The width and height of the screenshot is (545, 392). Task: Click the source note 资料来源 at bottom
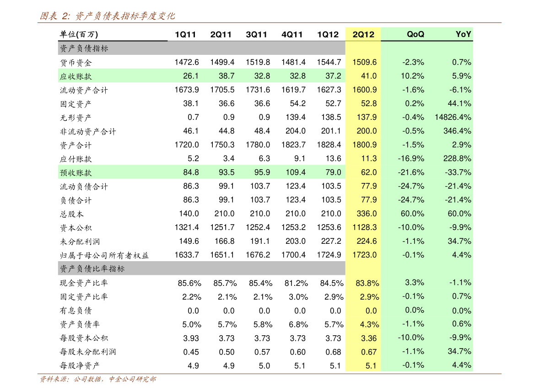click(x=97, y=379)
